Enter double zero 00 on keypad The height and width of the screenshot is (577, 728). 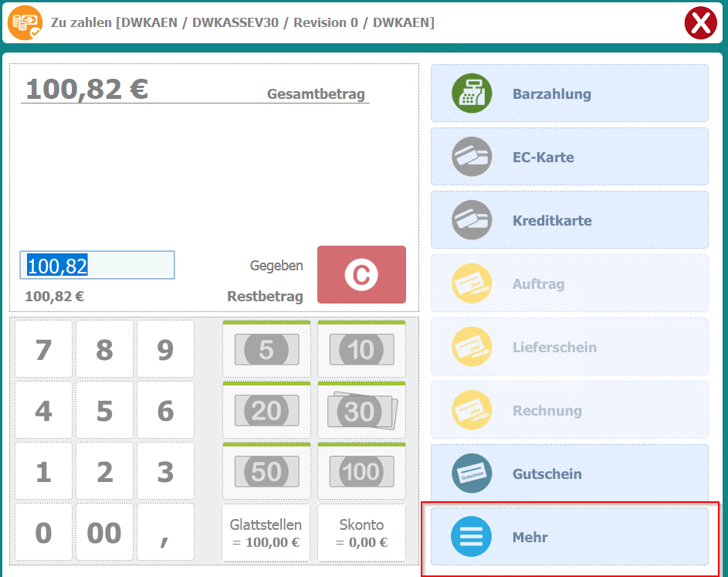[104, 533]
